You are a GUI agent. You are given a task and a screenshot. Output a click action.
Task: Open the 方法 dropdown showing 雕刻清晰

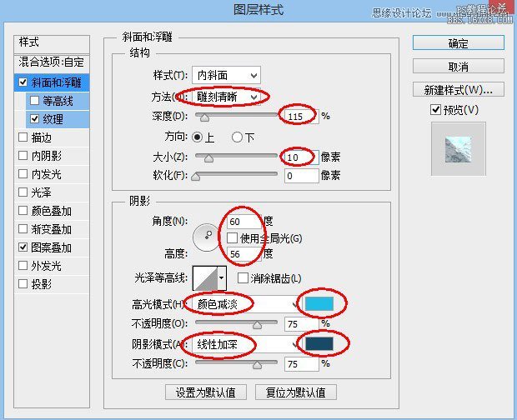click(x=226, y=97)
